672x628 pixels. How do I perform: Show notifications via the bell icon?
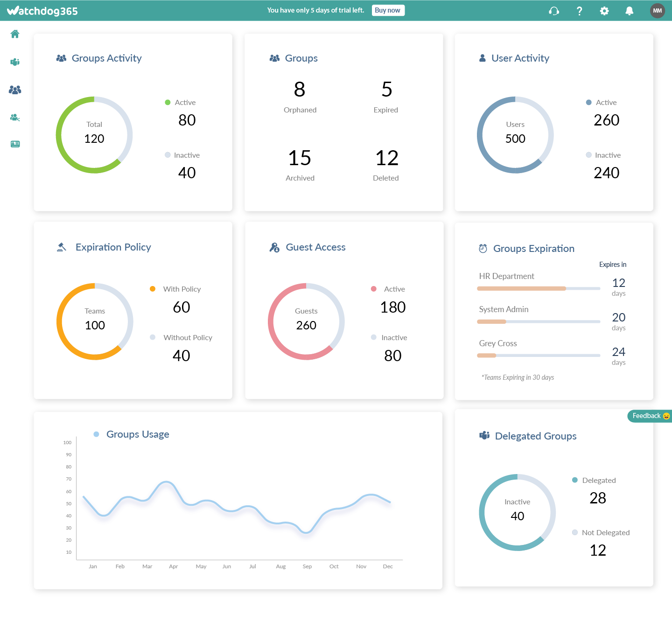(x=630, y=11)
